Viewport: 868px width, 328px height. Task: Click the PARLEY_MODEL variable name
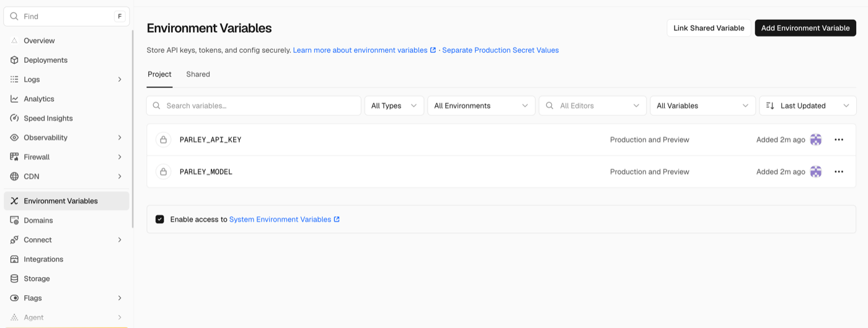click(x=206, y=172)
